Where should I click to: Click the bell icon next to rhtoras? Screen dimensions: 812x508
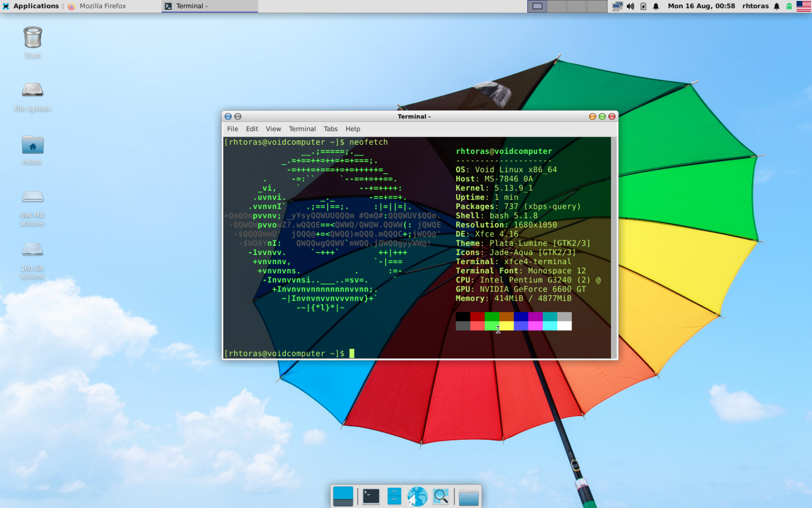776,6
